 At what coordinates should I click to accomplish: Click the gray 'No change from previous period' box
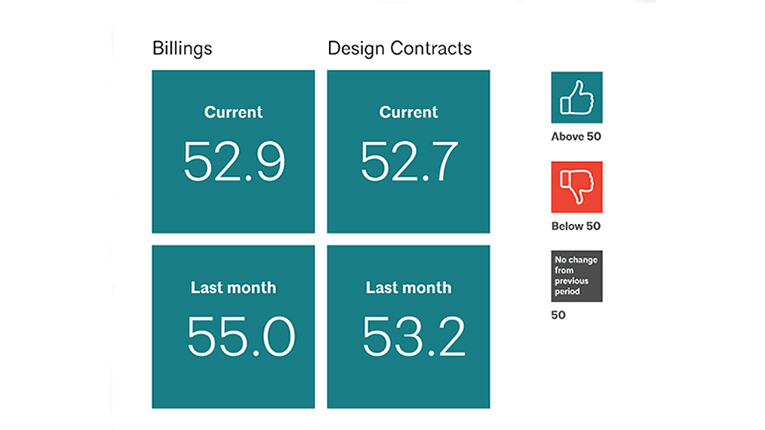(577, 276)
